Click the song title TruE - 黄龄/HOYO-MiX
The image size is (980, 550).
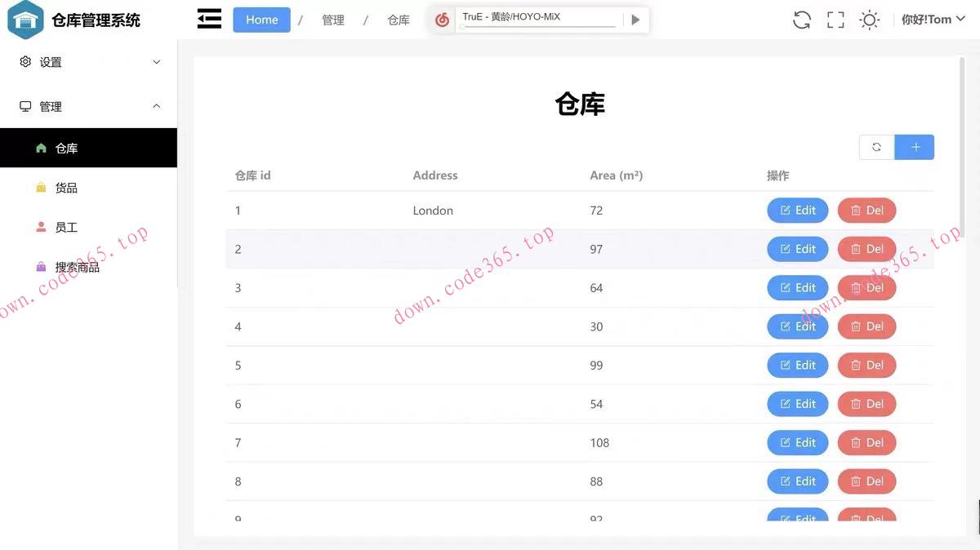[511, 16]
